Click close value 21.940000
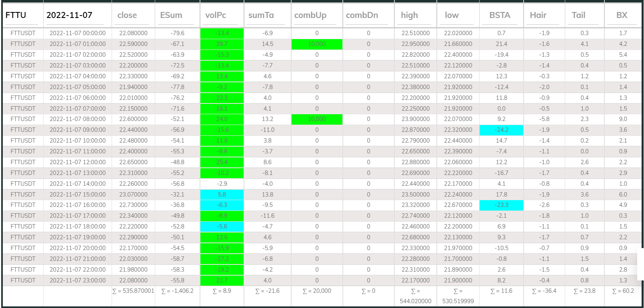 pos(133,87)
